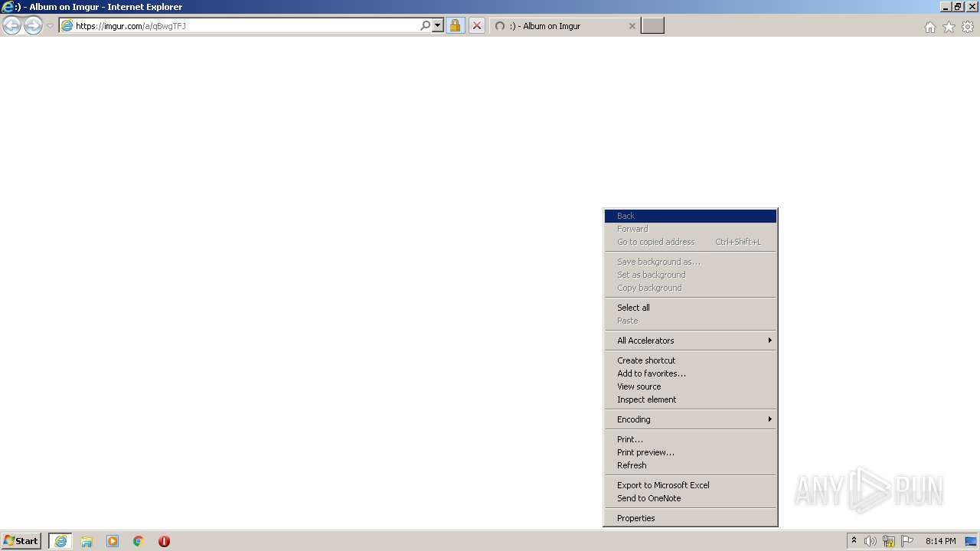Expand the All Accelerators submenu
The height and width of the screenshot is (551, 980).
point(691,341)
